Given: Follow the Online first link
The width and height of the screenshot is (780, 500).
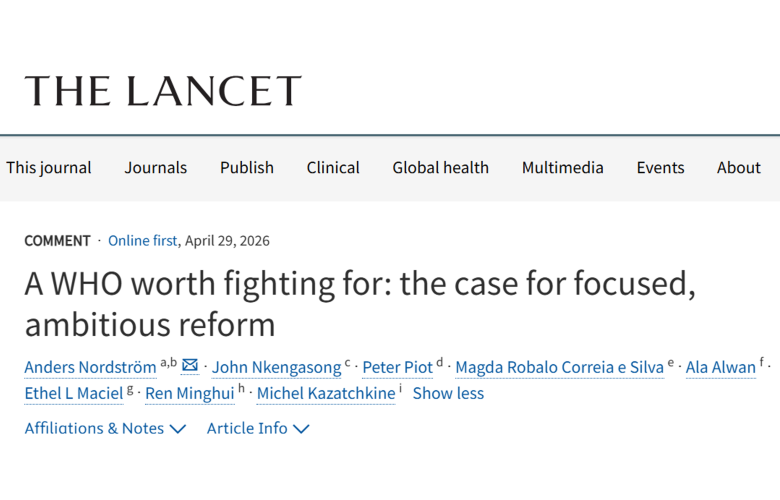Looking at the screenshot, I should (142, 241).
